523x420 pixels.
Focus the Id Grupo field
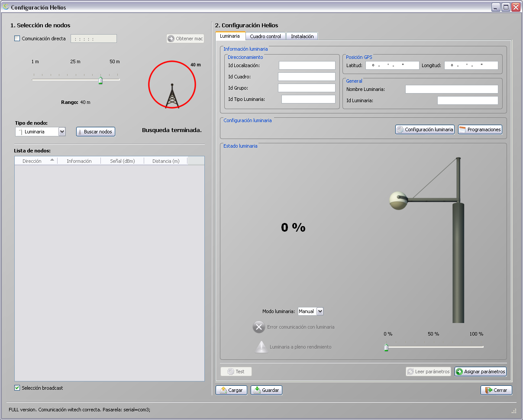[x=307, y=88]
